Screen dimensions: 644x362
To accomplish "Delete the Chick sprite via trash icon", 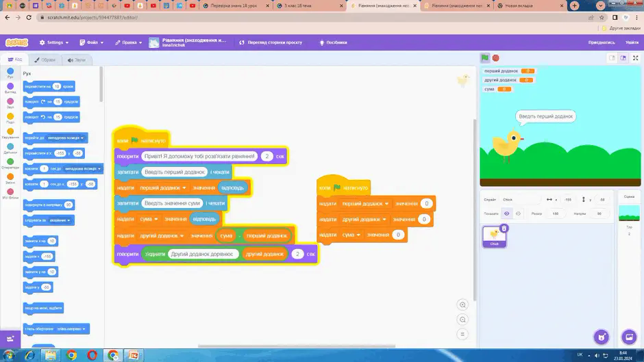I will tap(504, 228).
